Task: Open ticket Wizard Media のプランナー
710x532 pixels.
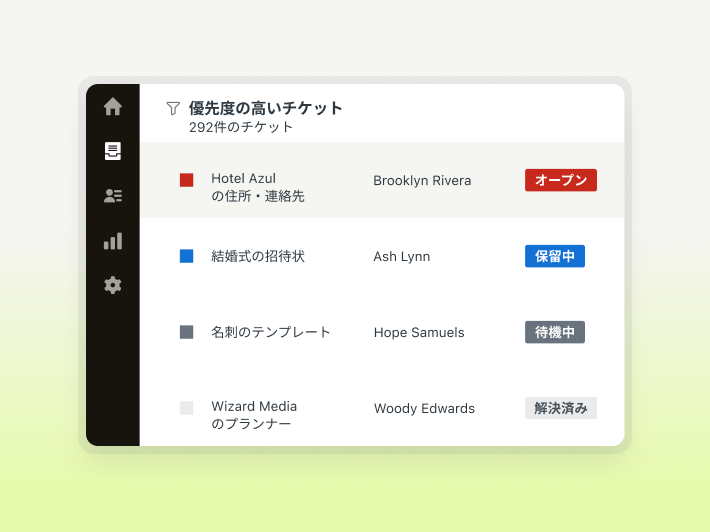Action: pyautogui.click(x=254, y=415)
